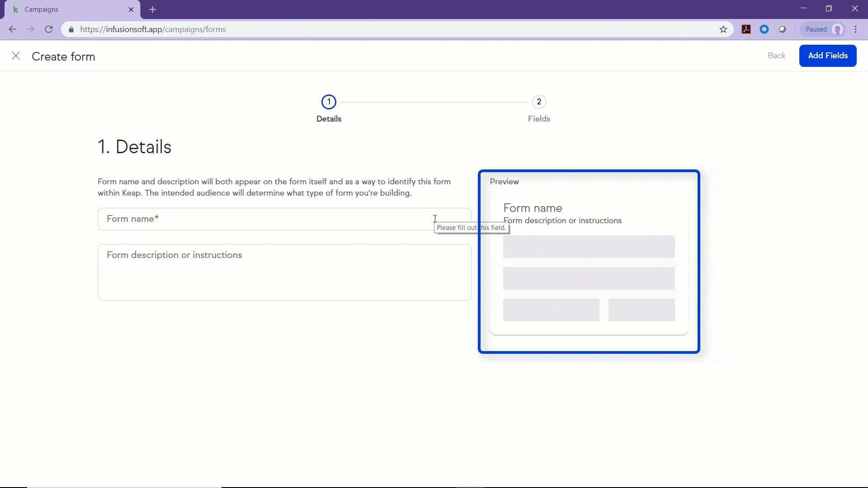Screen dimensions: 868x488
Task: Open the Chrome three-dot menu
Action: point(856,29)
